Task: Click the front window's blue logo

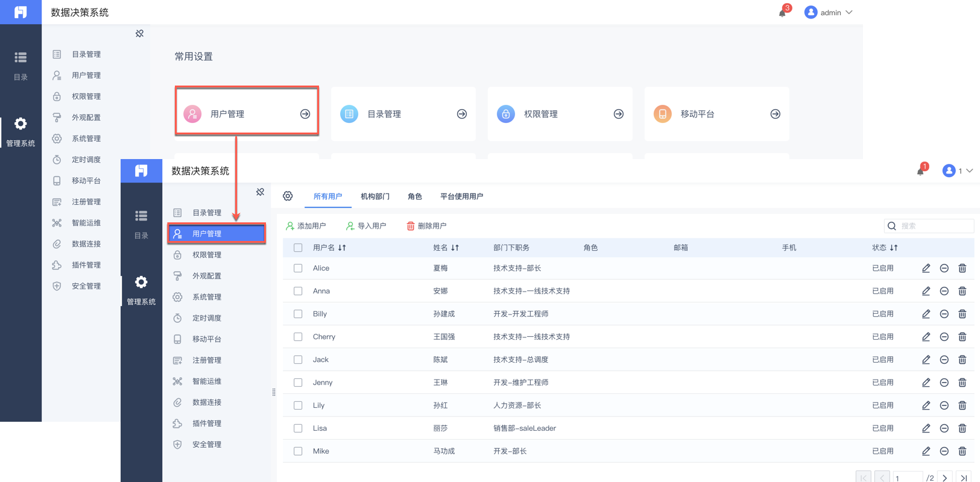Action: [141, 171]
